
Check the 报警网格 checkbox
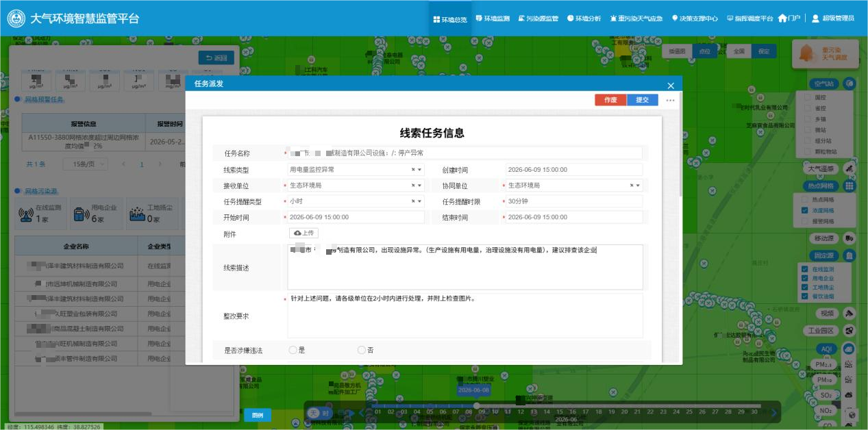point(805,221)
